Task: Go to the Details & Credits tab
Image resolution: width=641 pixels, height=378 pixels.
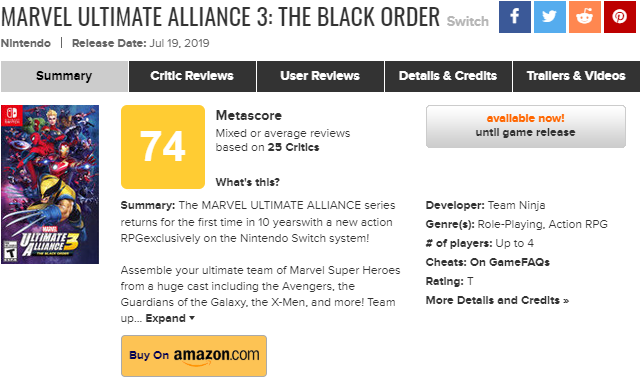Action: tap(448, 76)
